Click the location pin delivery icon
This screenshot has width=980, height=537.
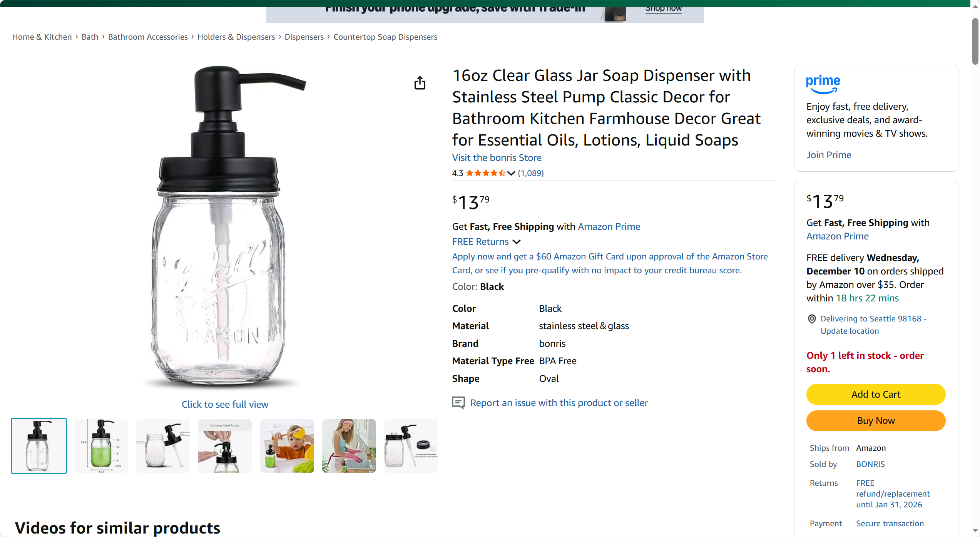coord(812,319)
